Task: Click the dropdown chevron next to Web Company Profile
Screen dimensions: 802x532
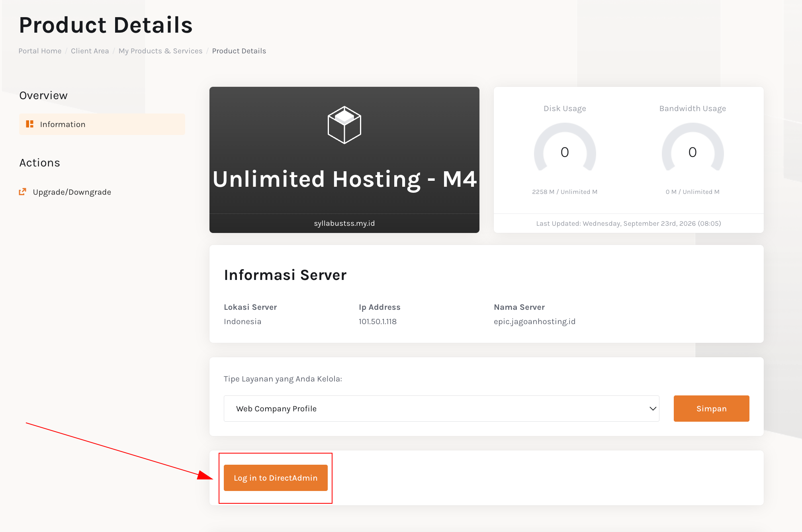Action: click(x=653, y=409)
